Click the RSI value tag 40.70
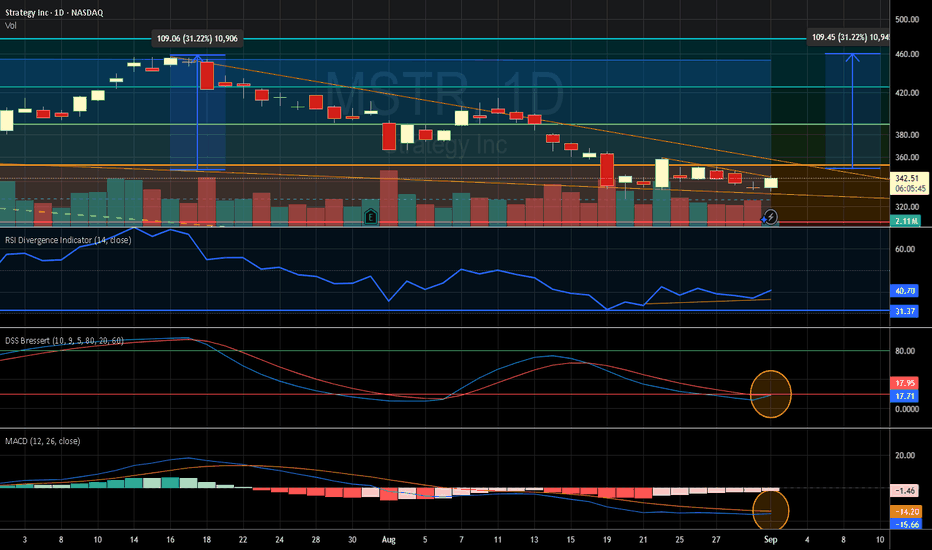 [x=905, y=291]
